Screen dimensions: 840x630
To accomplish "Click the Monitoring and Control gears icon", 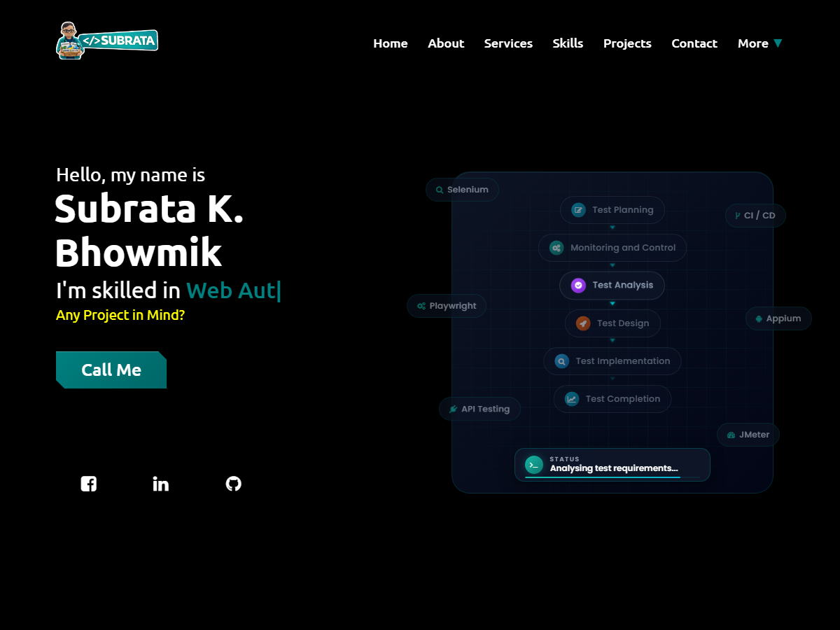I will click(556, 248).
